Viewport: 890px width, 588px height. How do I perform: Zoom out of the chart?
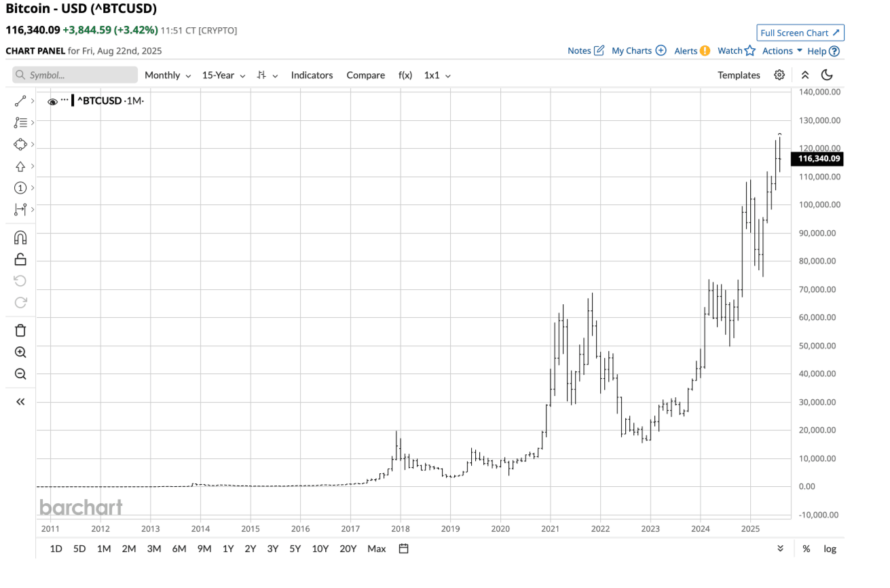[x=20, y=374]
